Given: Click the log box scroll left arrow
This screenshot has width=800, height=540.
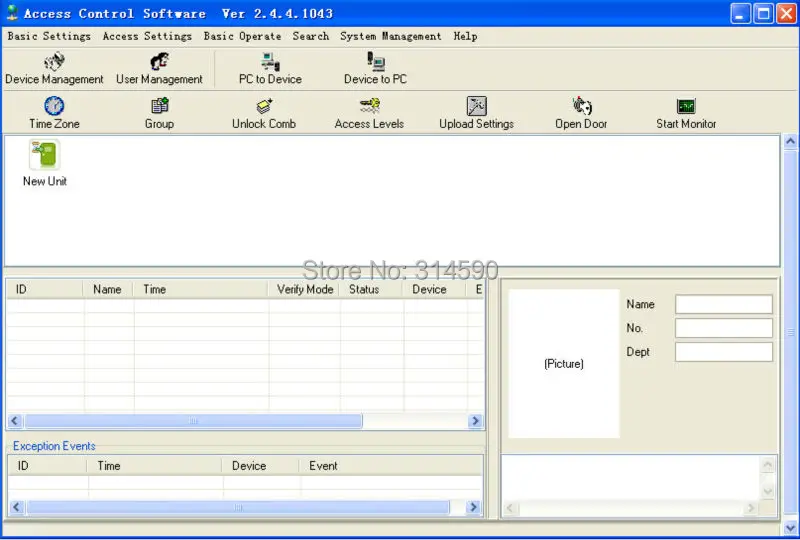Looking at the screenshot, I should click(x=510, y=508).
